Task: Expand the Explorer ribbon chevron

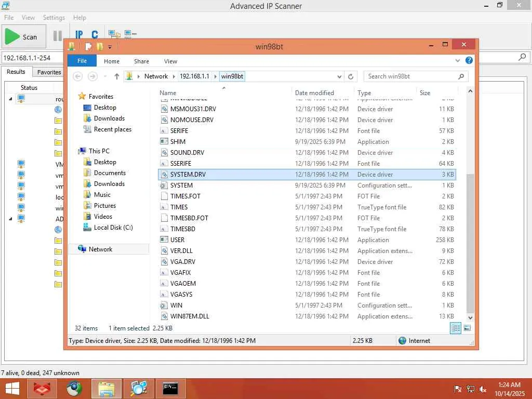Action: click(457, 61)
